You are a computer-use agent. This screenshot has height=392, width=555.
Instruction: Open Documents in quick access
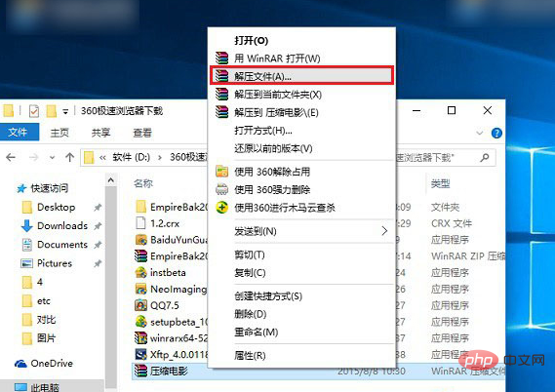coord(62,245)
